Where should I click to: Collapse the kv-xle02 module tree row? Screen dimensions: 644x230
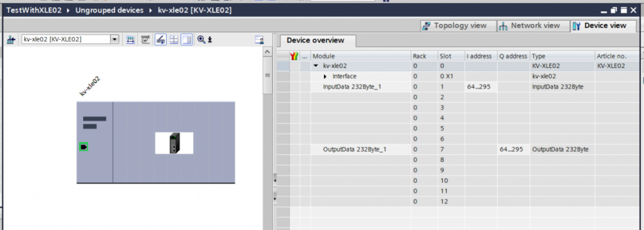tap(316, 66)
